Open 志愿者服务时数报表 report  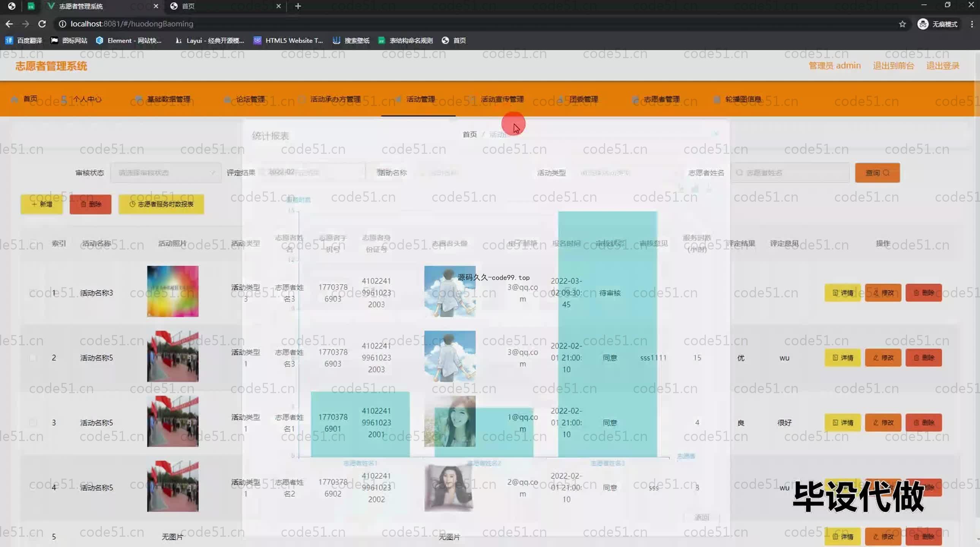161,204
